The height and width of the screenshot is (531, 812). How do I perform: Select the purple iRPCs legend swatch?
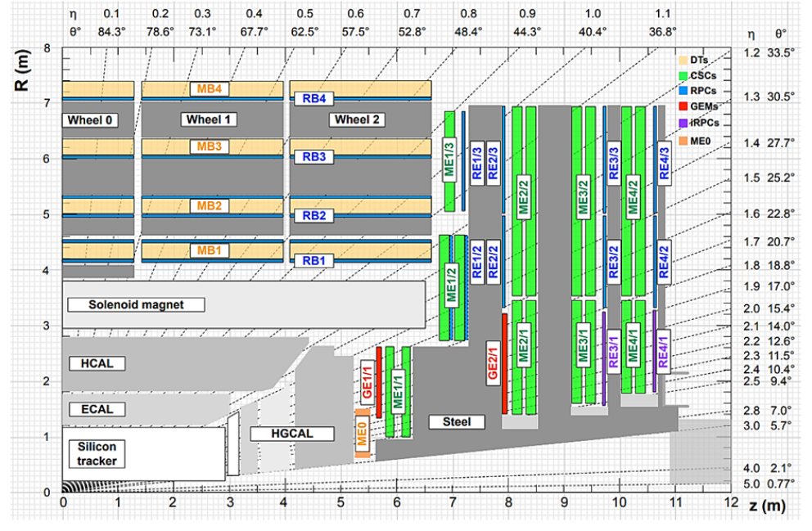click(683, 124)
